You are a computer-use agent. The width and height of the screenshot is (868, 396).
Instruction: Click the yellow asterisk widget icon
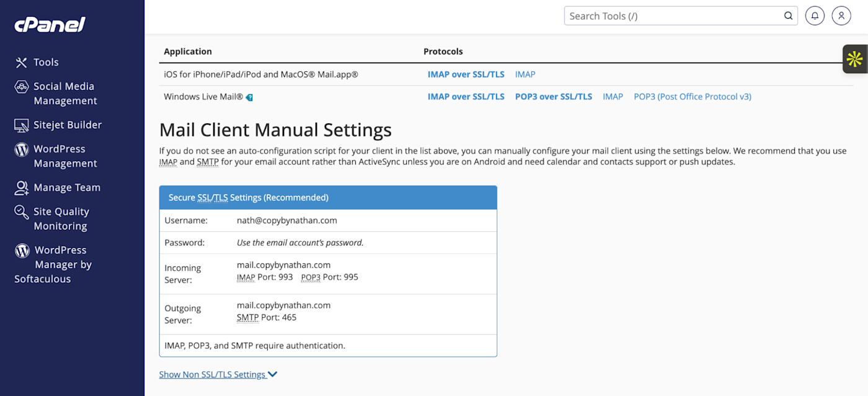point(855,59)
